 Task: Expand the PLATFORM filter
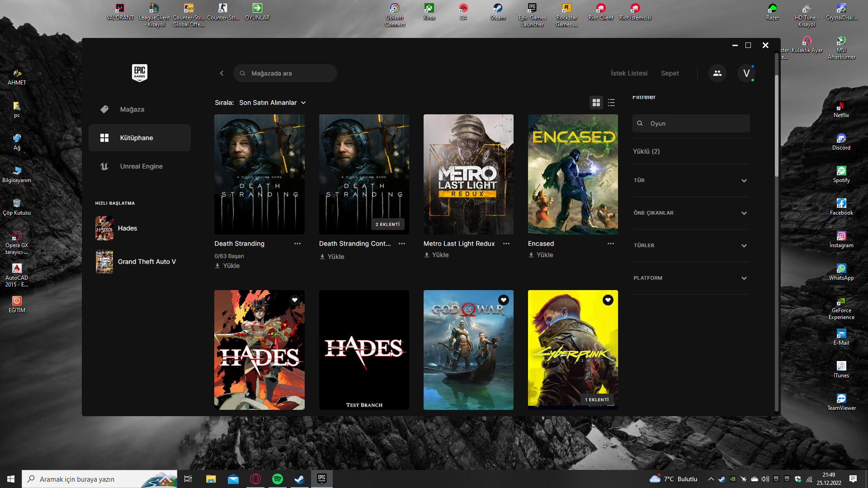(691, 278)
